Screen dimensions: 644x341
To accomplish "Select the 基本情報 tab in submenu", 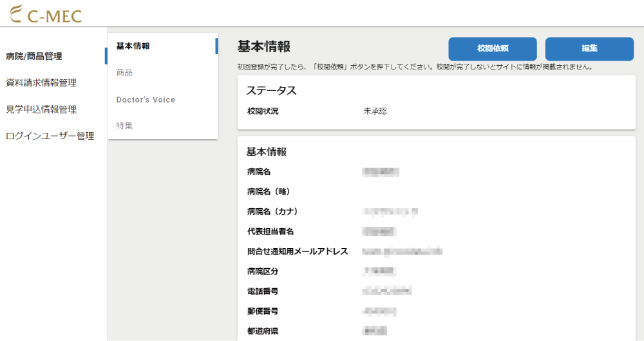I will 133,46.
